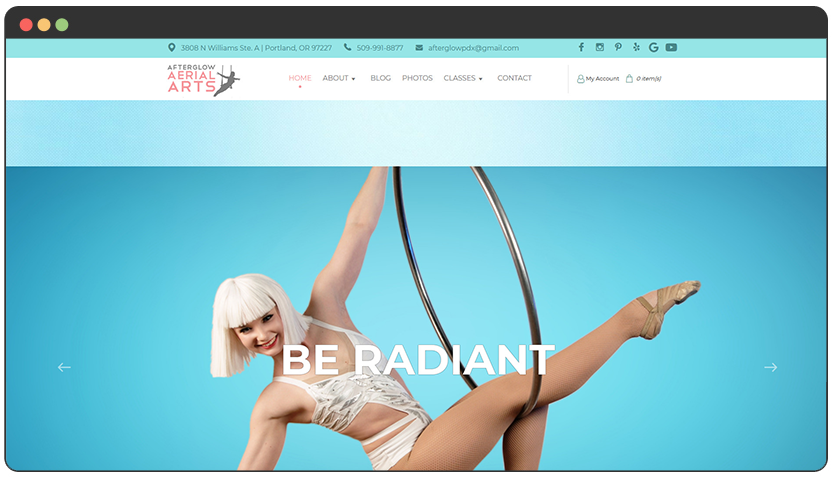833x477 pixels.
Task: Open the YouTube social icon
Action: point(672,47)
